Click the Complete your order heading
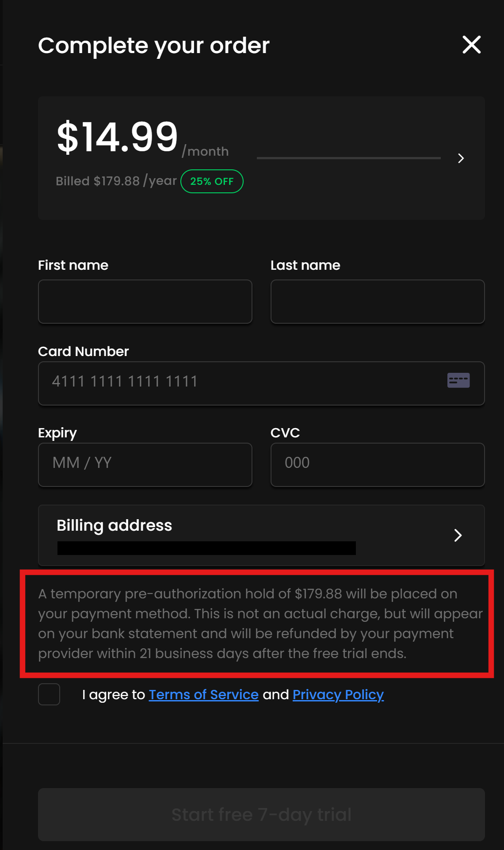Screen dimensions: 504x850 pos(153,45)
